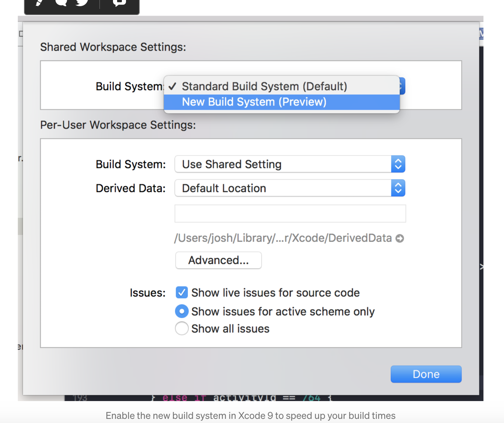Open the Default Location dropdown
Screen dimensions: 504x423
coord(290,188)
